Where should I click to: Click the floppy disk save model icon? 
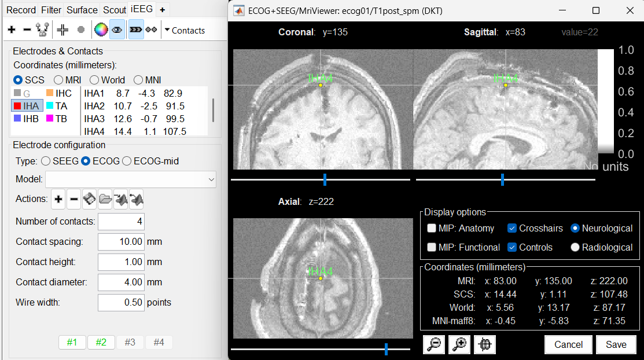(89, 200)
